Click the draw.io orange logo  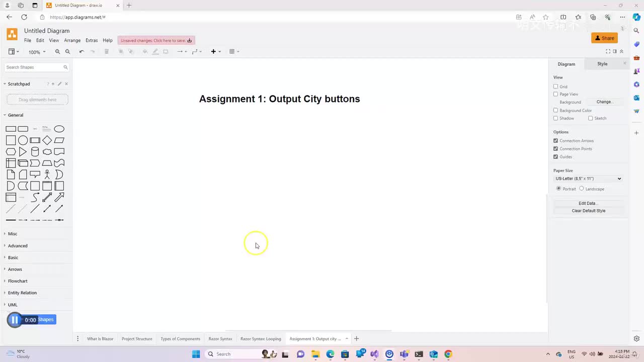click(12, 34)
